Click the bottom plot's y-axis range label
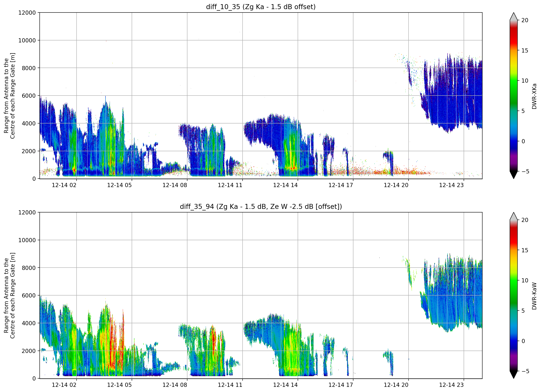 coord(10,295)
